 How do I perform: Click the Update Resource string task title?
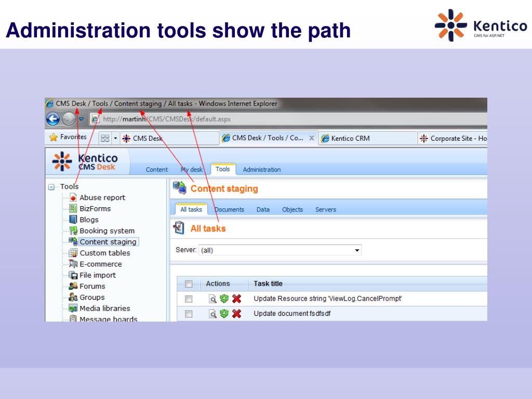(328, 299)
